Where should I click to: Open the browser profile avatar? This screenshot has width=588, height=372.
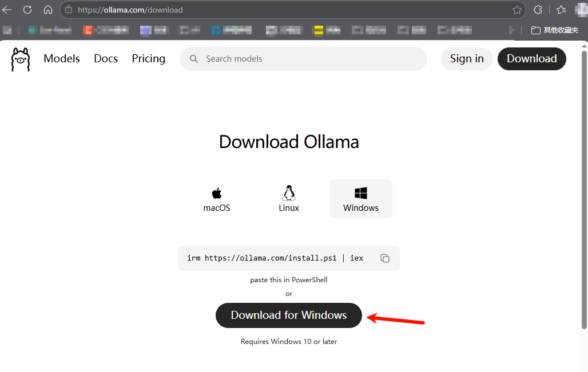click(581, 10)
